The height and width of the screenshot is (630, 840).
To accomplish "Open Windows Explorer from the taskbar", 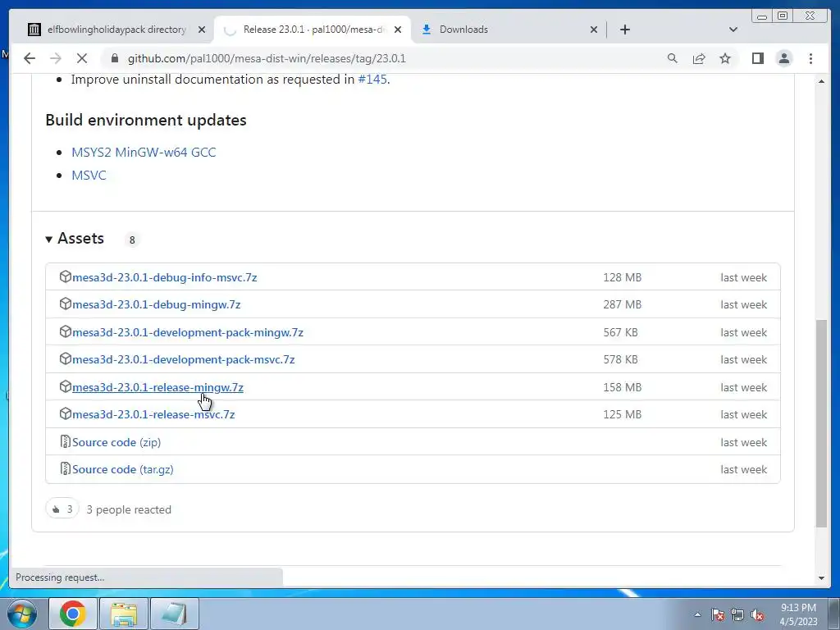I will click(124, 614).
